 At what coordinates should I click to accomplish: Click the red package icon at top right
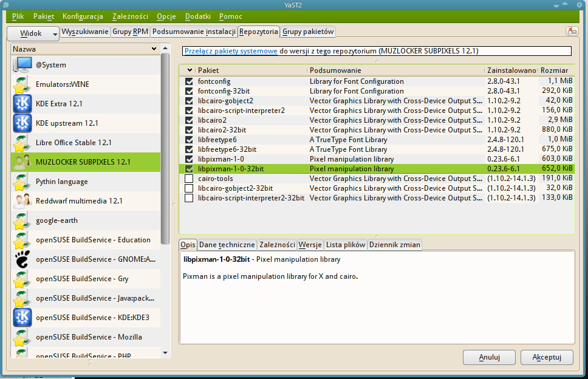(x=572, y=31)
